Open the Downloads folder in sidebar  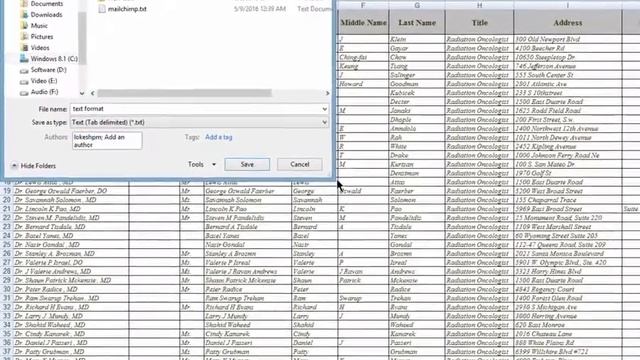tap(47, 15)
